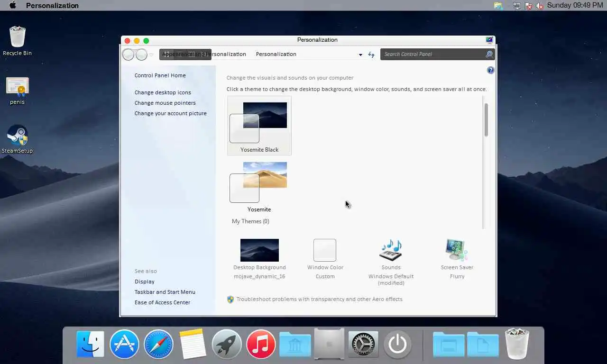Open the folder tray icon in menu bar
Viewport: 607px width, 364px height.
click(498, 6)
